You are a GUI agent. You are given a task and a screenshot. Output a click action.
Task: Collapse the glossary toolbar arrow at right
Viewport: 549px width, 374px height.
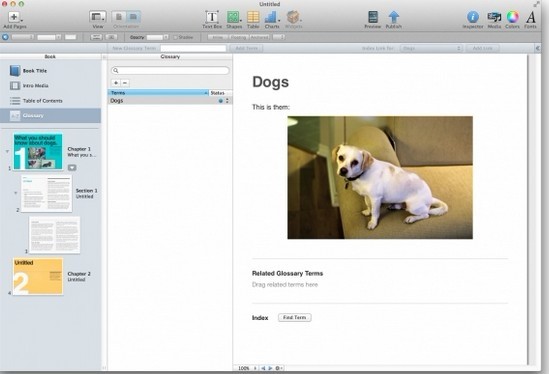pos(538,48)
